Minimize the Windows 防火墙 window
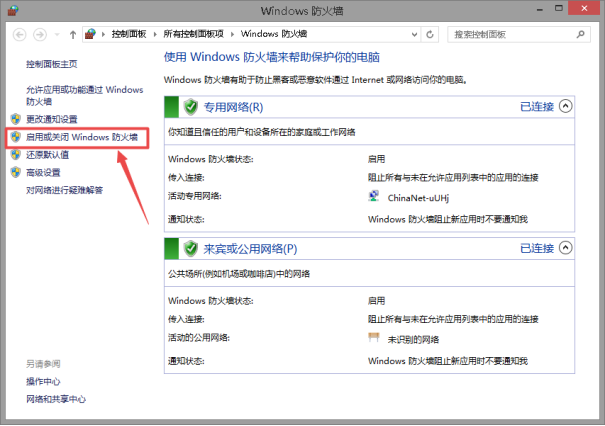Screen dimensions: 605x426 click(539, 8)
